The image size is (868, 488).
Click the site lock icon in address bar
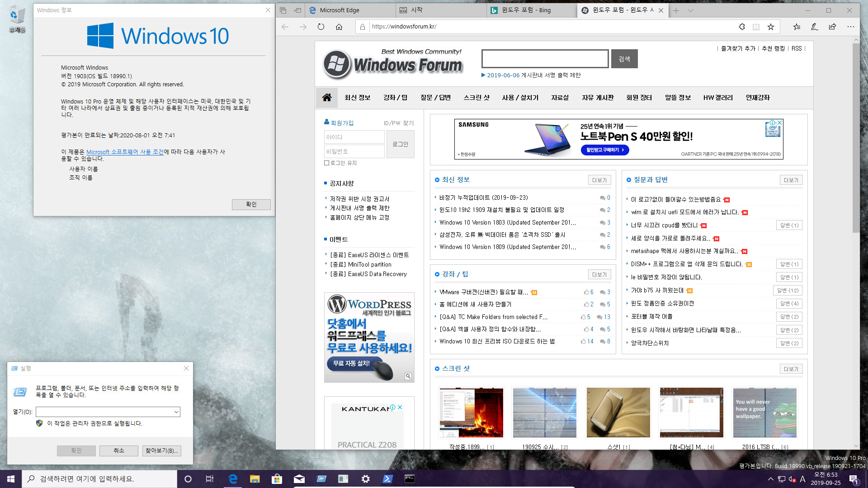coord(362,27)
